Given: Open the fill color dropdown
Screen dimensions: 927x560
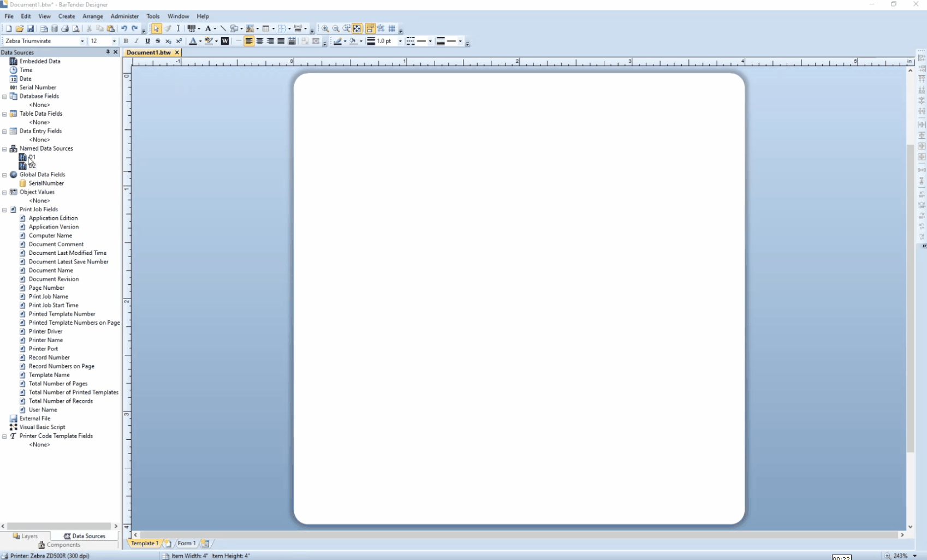Looking at the screenshot, I should 361,41.
